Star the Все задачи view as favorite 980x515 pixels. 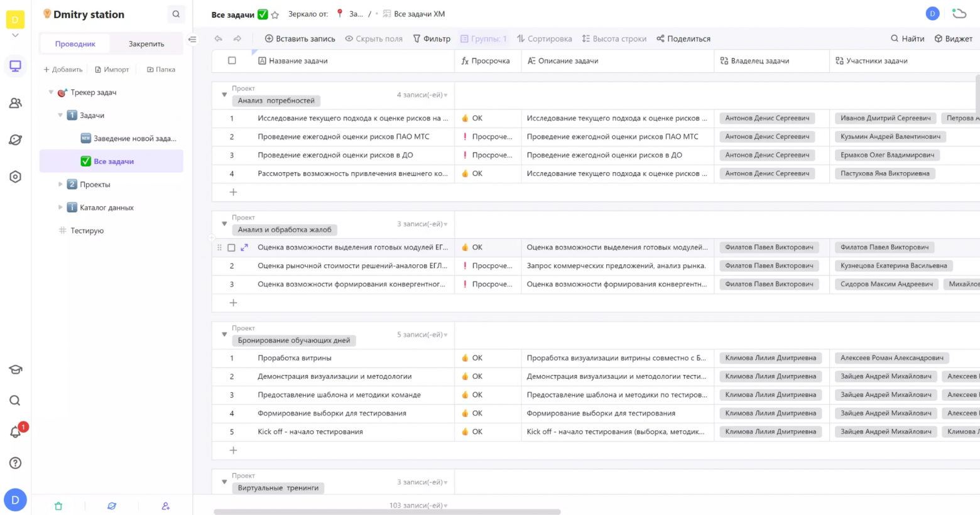(275, 14)
